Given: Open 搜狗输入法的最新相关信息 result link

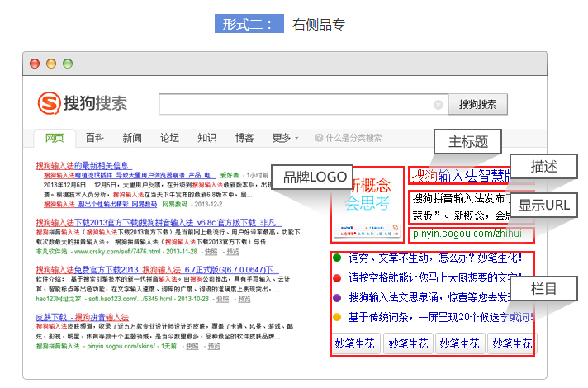Looking at the screenshot, I should (x=83, y=165).
